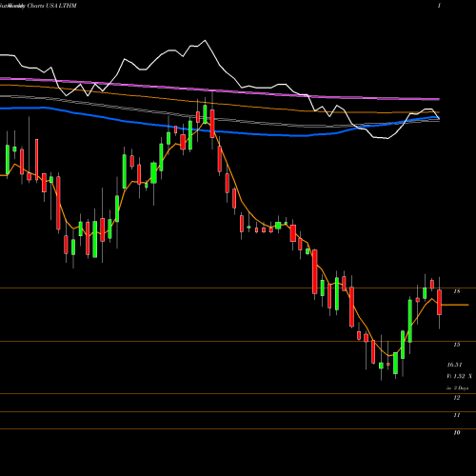
Task: Click the 'in 2 Days' text
Action: coord(457,388)
